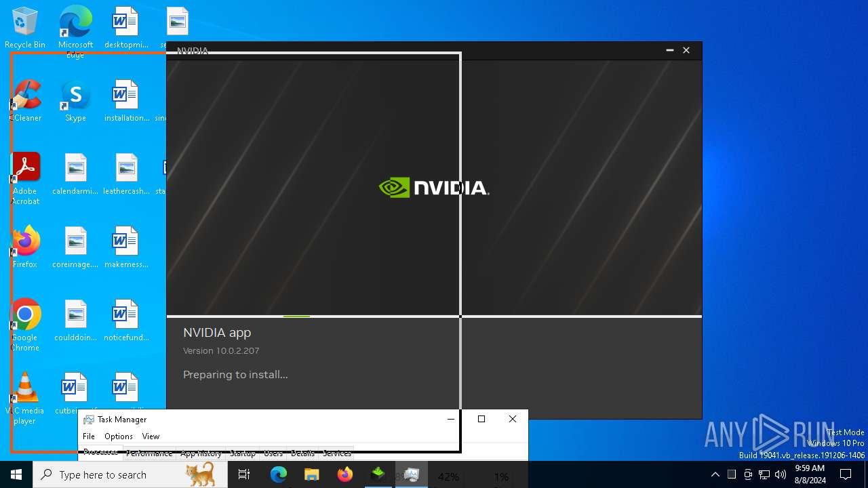Close the NVIDIA installer window
The height and width of the screenshot is (488, 868).
point(686,50)
